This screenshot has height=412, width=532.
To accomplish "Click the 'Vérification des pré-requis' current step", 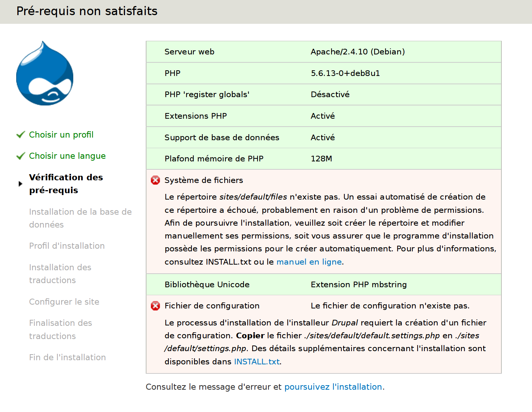I will pyautogui.click(x=66, y=184).
